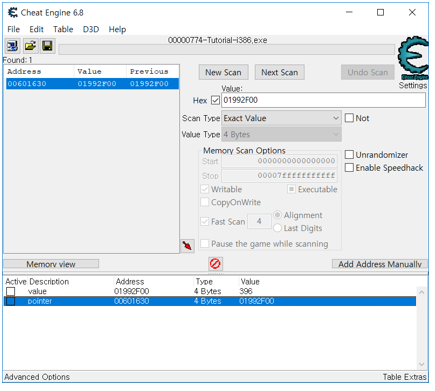Click the Start address field
Image resolution: width=435 pixels, height=391 pixels.
[279, 161]
